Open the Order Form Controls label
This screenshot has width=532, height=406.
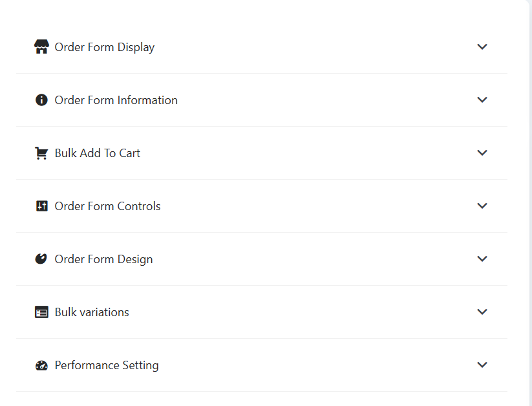(107, 206)
